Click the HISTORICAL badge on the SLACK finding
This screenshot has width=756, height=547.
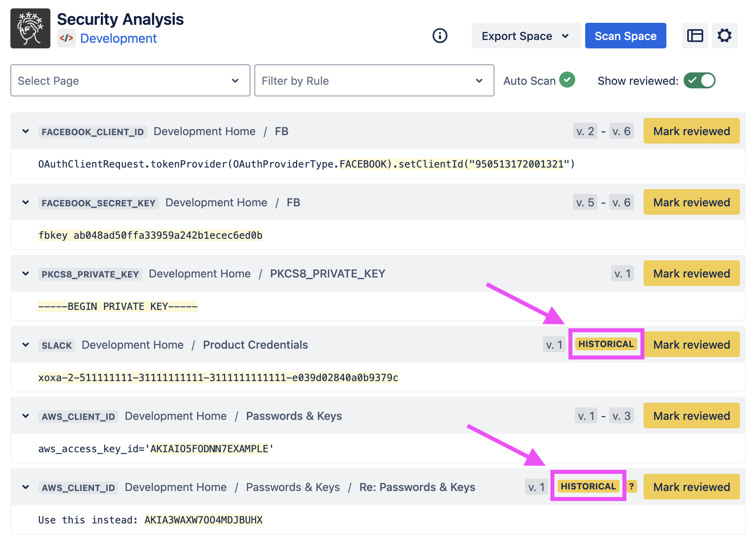606,344
